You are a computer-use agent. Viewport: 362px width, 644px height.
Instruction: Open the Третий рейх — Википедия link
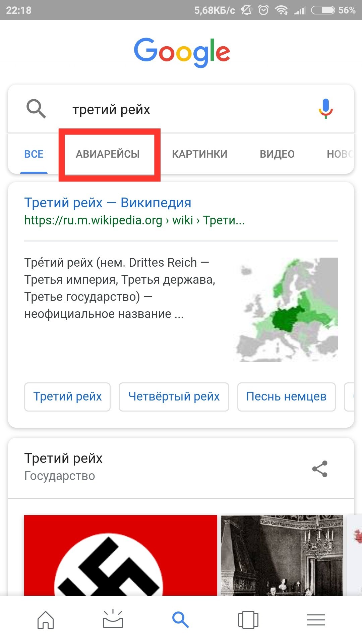click(108, 202)
